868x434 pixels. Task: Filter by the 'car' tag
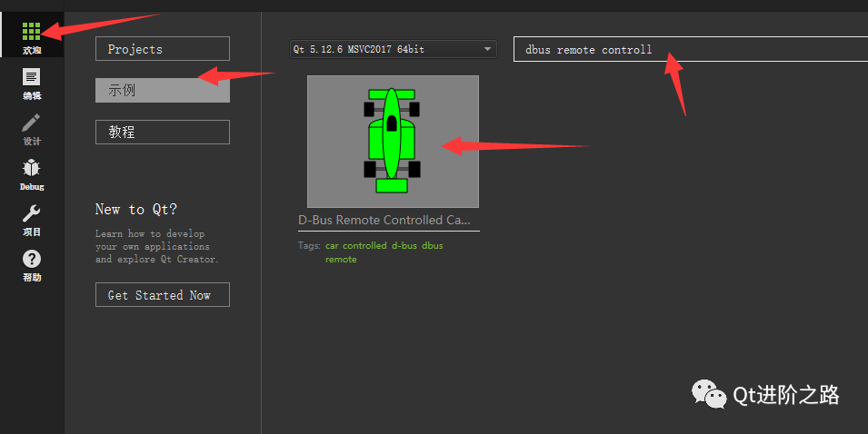click(332, 245)
